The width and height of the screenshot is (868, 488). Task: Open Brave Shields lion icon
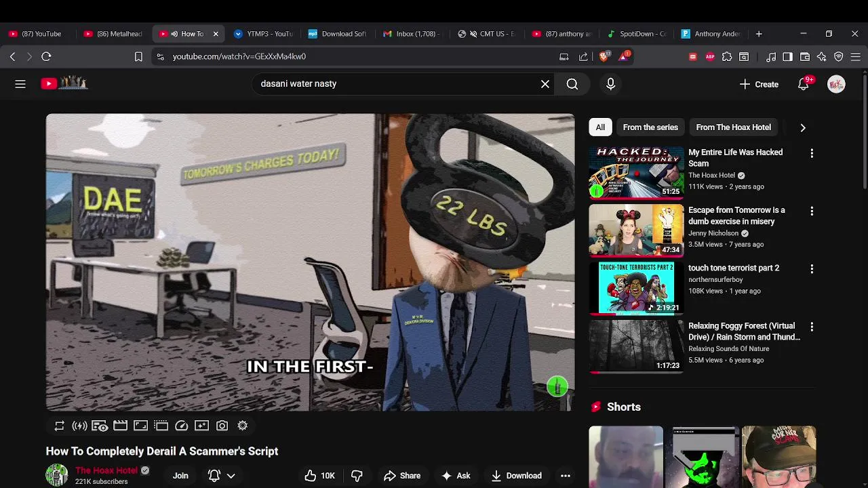604,57
